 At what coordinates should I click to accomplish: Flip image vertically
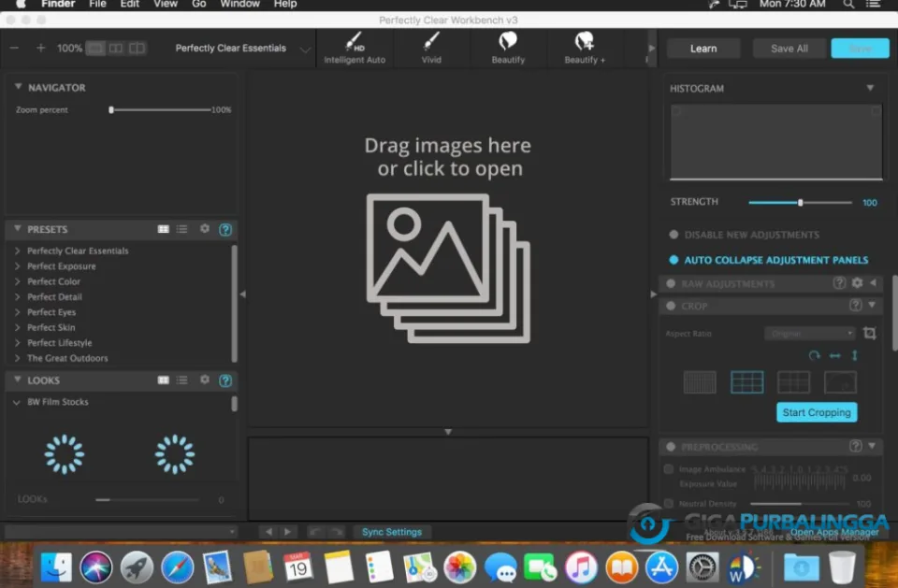pyautogui.click(x=854, y=355)
